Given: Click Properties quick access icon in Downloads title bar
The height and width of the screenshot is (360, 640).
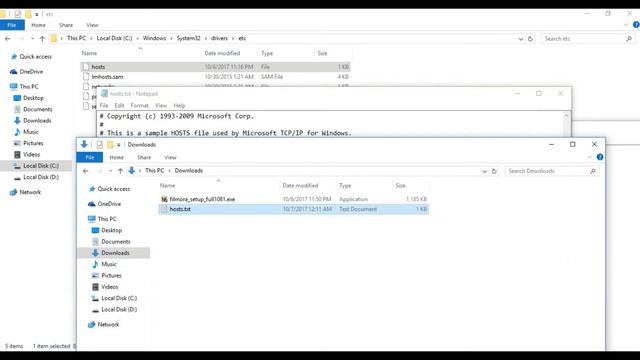Looking at the screenshot, I should pos(99,144).
